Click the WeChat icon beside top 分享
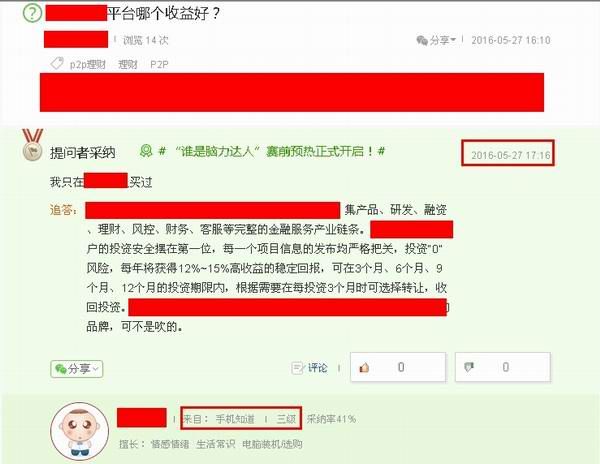Image resolution: width=600 pixels, height=464 pixels. pyautogui.click(x=422, y=40)
